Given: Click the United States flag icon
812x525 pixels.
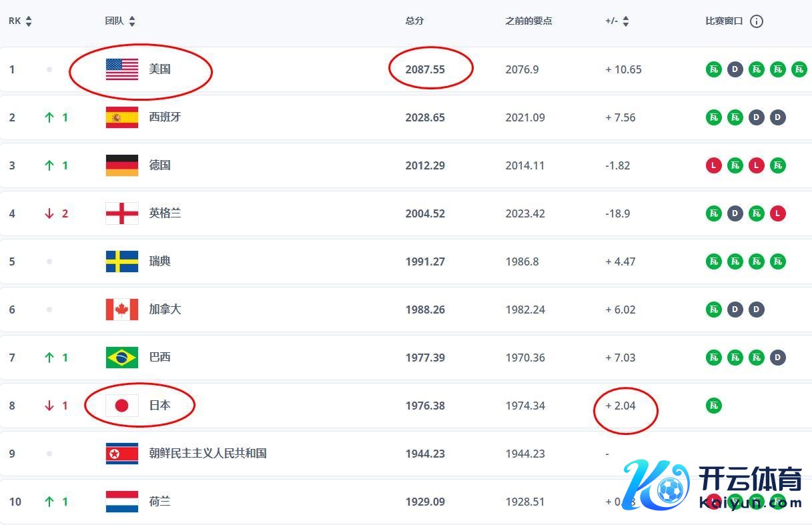Looking at the screenshot, I should click(x=122, y=69).
